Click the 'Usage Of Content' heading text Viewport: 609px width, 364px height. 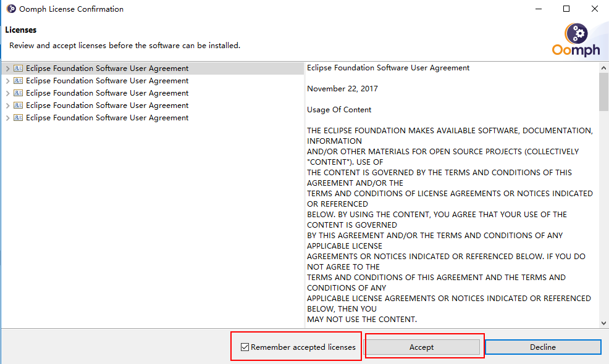(x=339, y=110)
